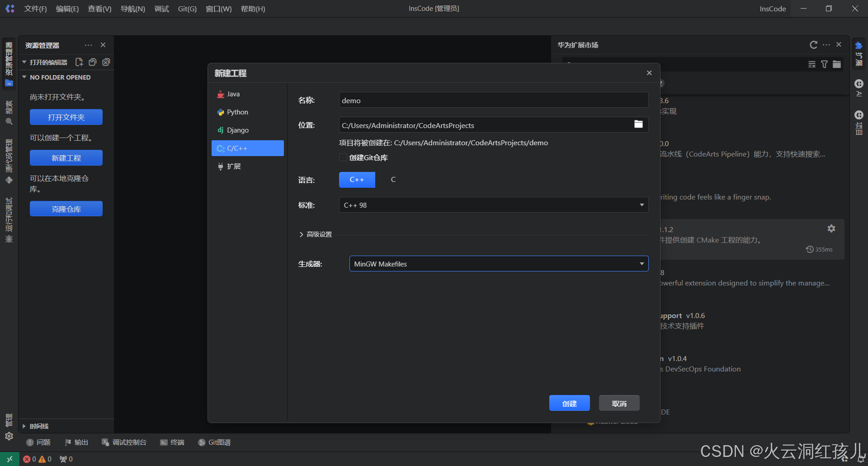Open the Extensions (扩展) right sidebar tab
Screen dimensions: 868x466
pos(859,54)
